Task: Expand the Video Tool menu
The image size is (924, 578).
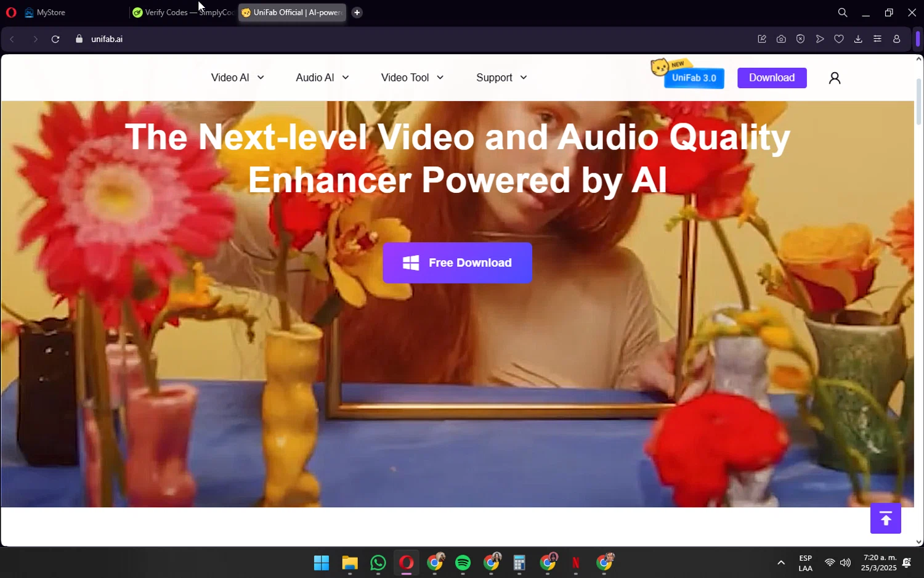Action: pyautogui.click(x=413, y=78)
